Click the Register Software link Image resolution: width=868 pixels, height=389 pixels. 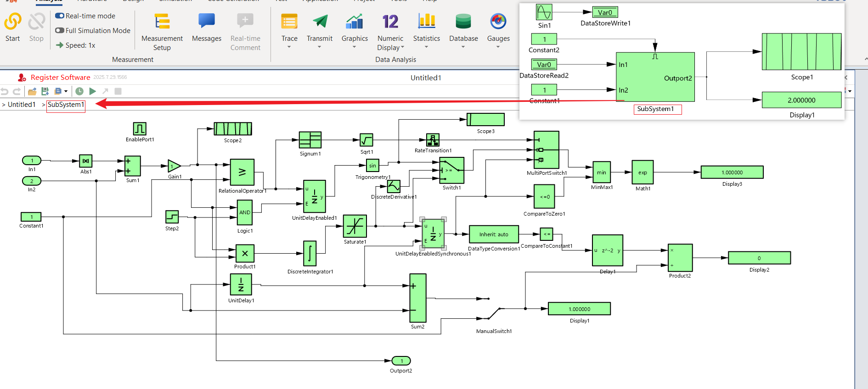pos(60,78)
